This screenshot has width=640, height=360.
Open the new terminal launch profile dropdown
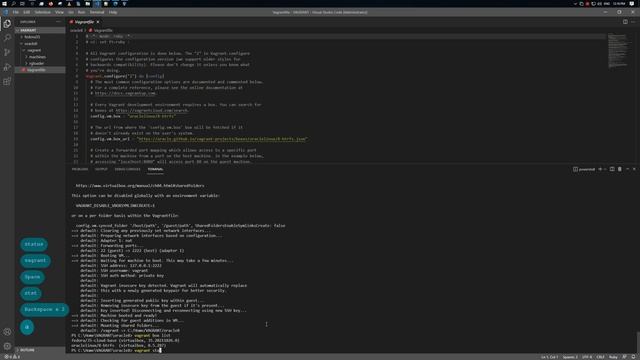(605, 169)
